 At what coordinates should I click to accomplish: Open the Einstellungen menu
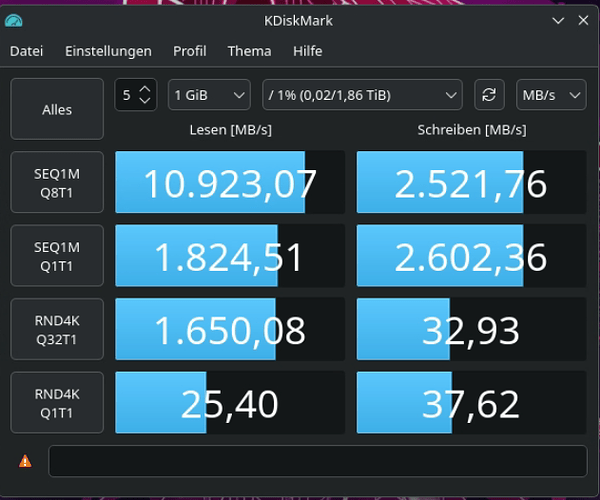pyautogui.click(x=108, y=51)
